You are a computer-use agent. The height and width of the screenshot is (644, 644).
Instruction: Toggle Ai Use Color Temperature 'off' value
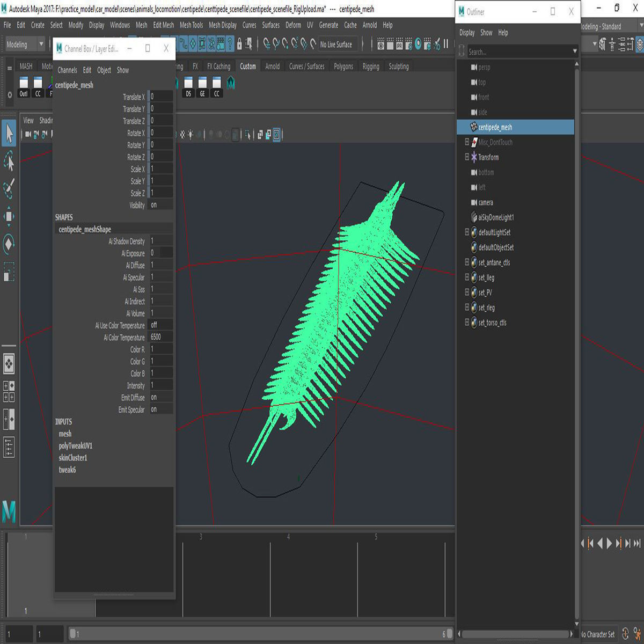(160, 325)
